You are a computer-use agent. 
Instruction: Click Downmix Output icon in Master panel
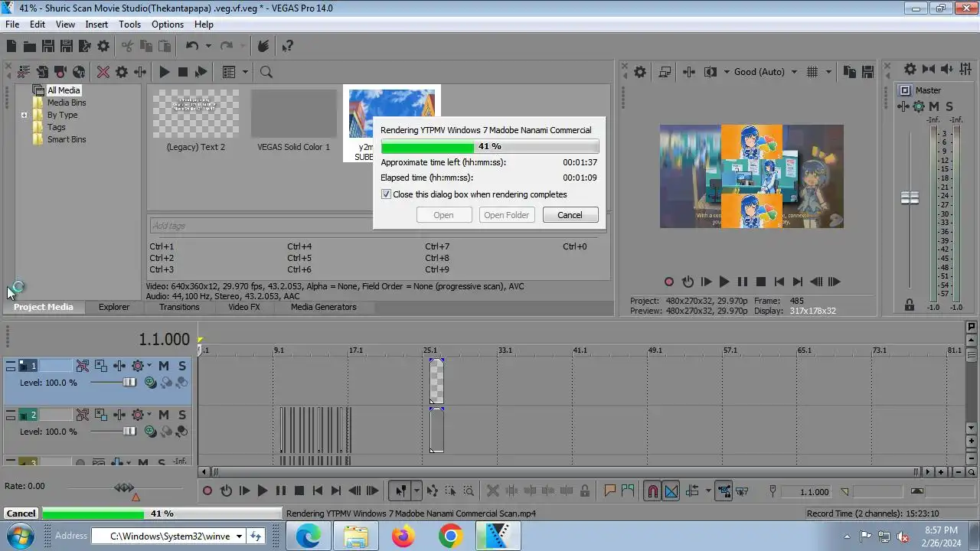tap(929, 69)
